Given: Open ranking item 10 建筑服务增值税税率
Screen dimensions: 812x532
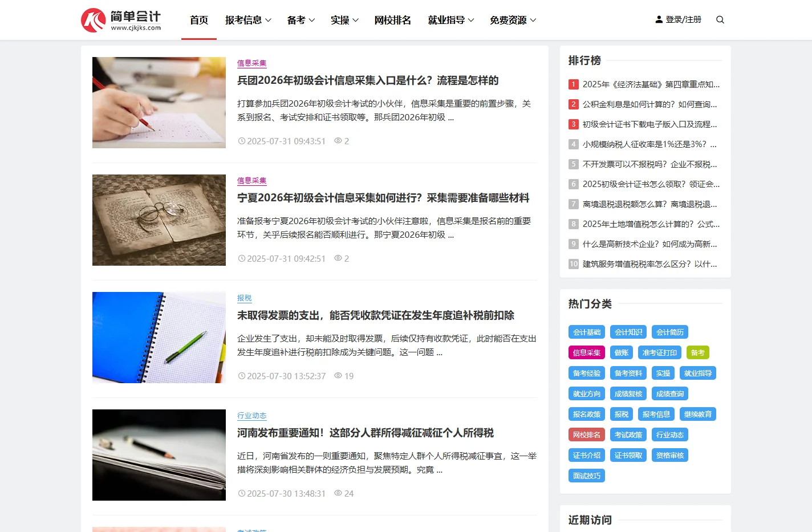Looking at the screenshot, I should point(650,264).
